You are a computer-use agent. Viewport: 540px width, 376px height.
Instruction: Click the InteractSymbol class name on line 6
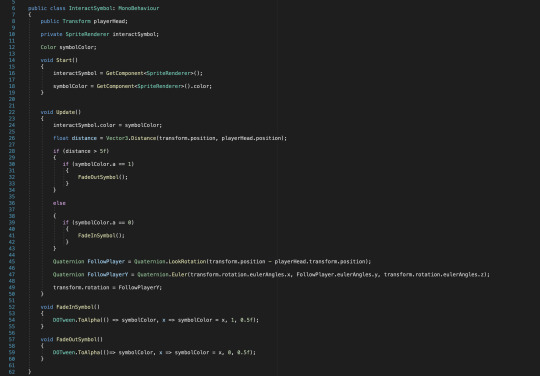(91, 8)
